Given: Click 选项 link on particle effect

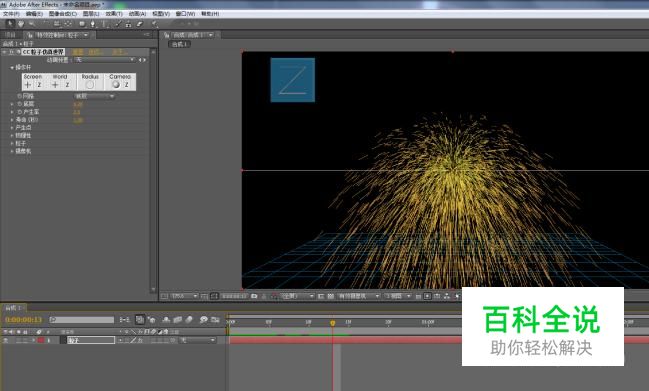Looking at the screenshot, I should (x=95, y=52).
